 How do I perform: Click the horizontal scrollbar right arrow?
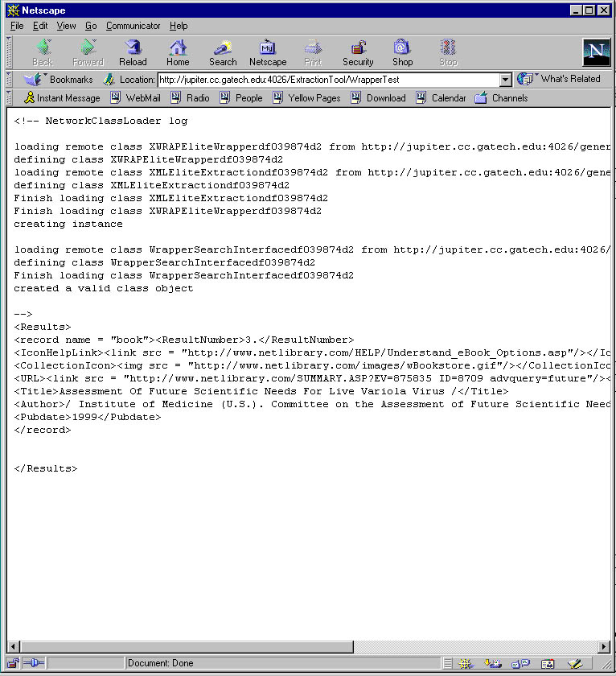(x=604, y=646)
